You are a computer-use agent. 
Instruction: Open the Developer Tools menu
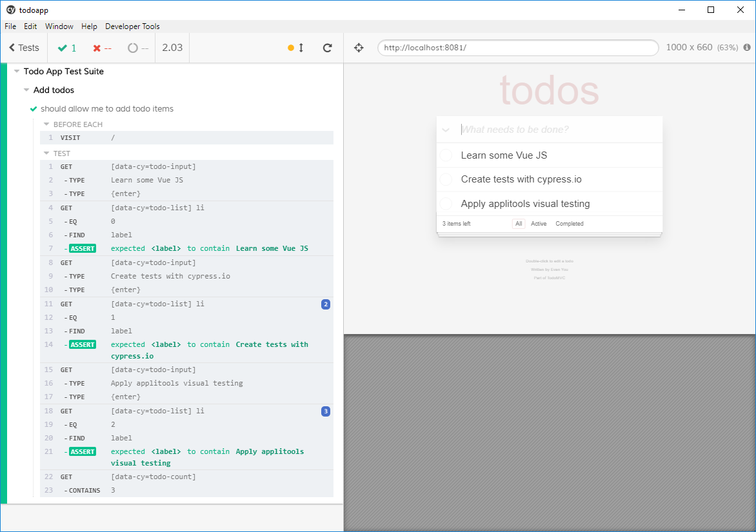pos(132,26)
